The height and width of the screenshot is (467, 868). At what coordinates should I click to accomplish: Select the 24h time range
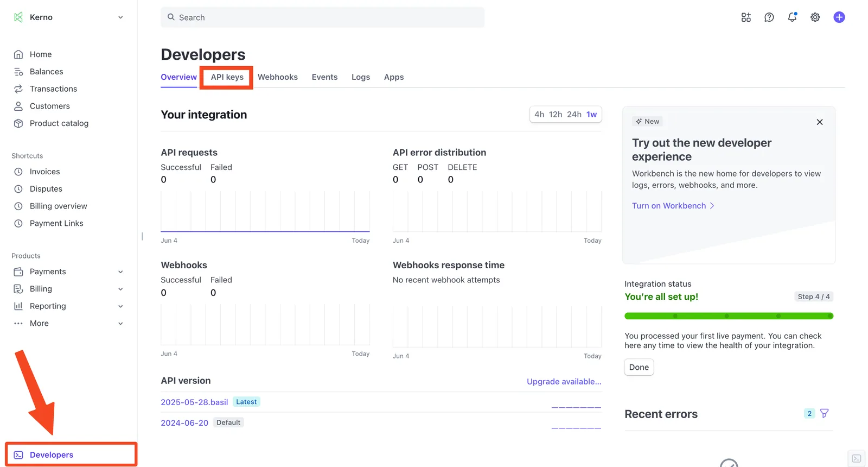[574, 115]
